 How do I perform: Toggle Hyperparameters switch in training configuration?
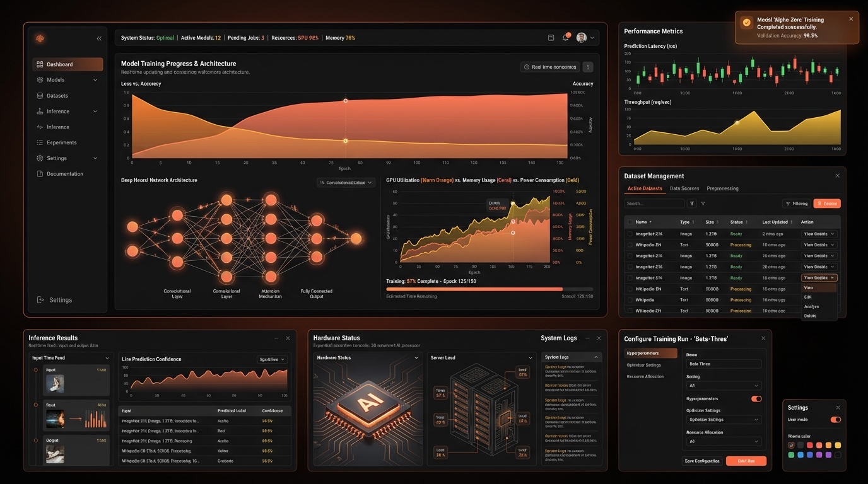pyautogui.click(x=756, y=399)
